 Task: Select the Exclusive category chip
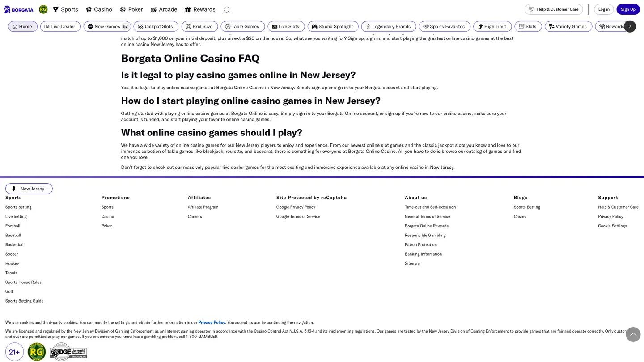(x=199, y=26)
